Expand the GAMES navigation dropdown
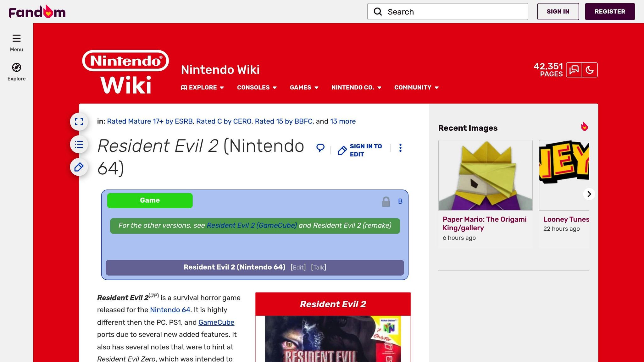This screenshot has width=644, height=362. [304, 88]
